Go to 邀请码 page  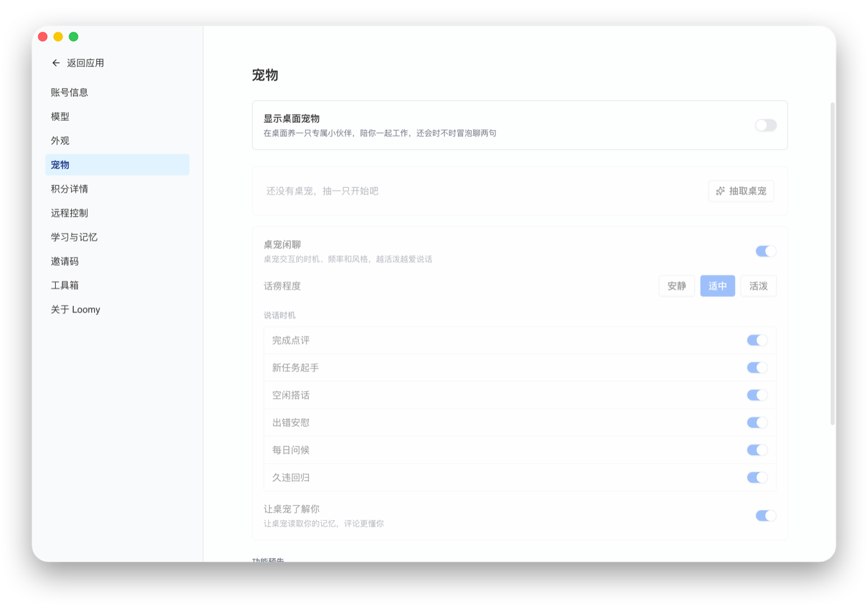click(117, 262)
